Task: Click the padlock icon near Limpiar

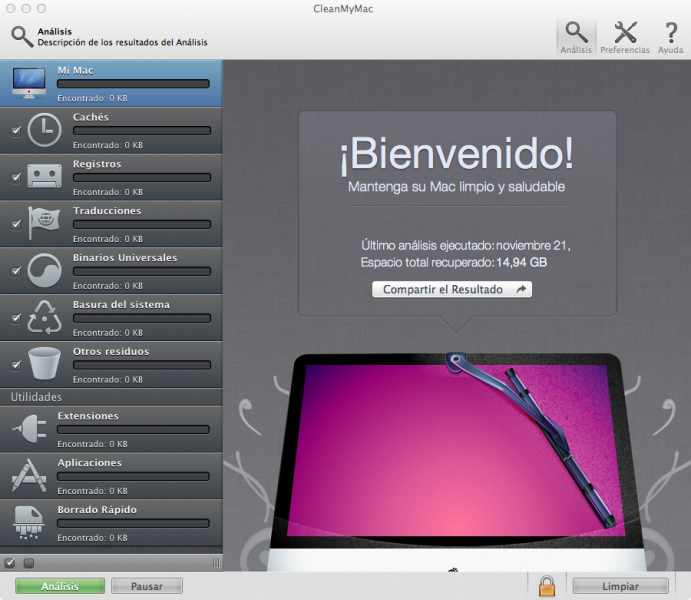Action: pyautogui.click(x=546, y=586)
